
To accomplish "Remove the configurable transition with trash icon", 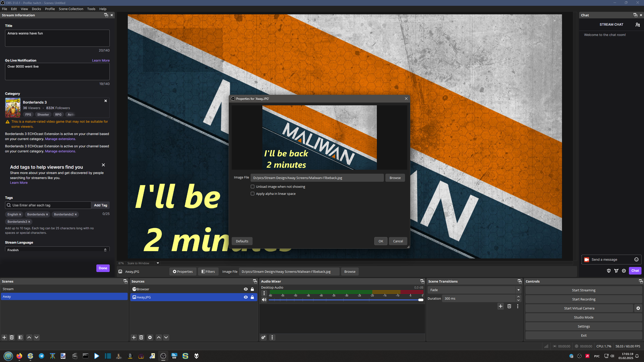I will click(509, 306).
